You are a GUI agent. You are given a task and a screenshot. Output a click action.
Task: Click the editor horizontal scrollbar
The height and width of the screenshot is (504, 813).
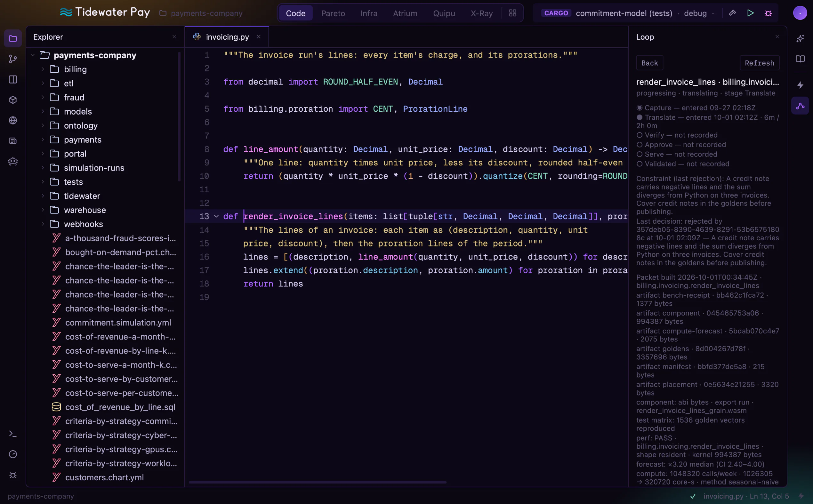click(x=317, y=482)
